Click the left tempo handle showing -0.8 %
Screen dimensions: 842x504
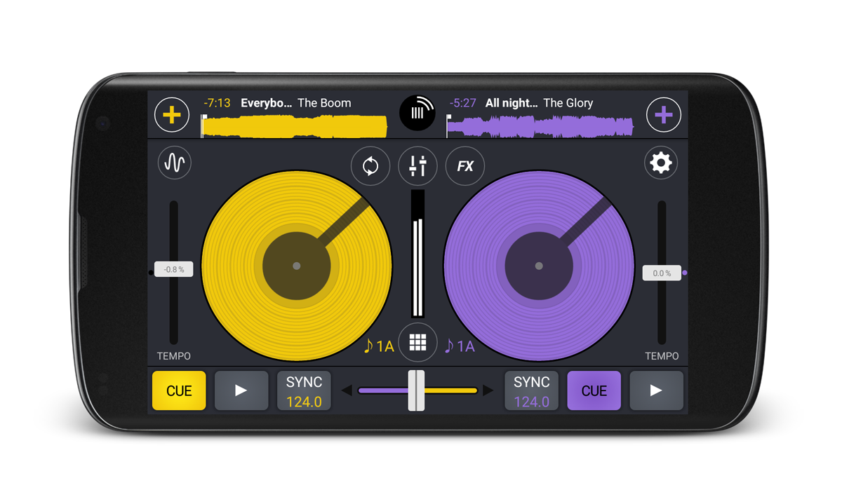(174, 270)
